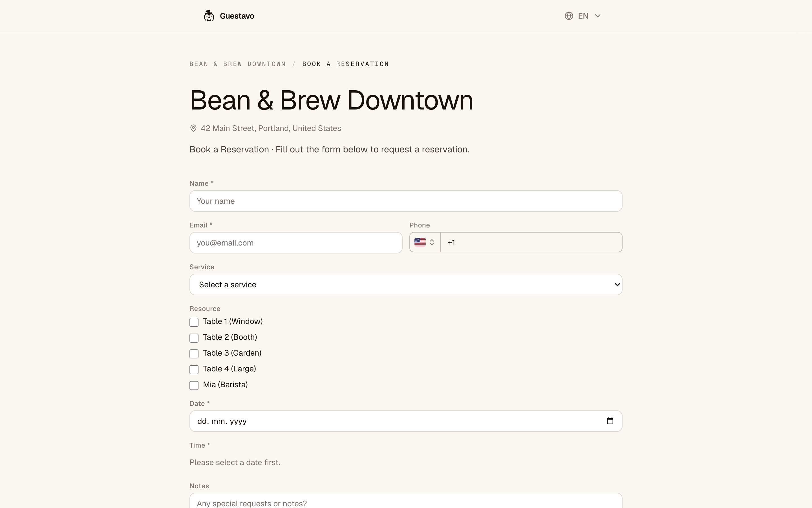This screenshot has width=812, height=508.
Task: Check the Mia (Barista) checkbox
Action: 194,385
